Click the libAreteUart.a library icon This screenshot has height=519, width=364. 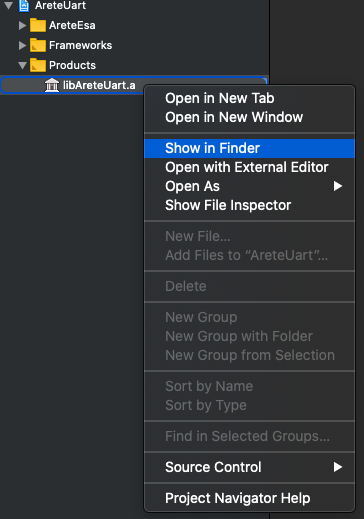pyautogui.click(x=52, y=85)
